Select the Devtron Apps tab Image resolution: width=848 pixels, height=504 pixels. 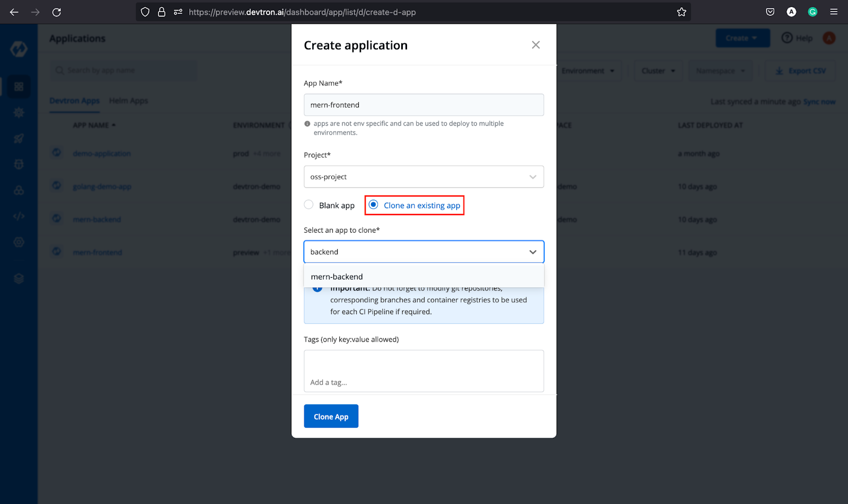[x=74, y=101]
